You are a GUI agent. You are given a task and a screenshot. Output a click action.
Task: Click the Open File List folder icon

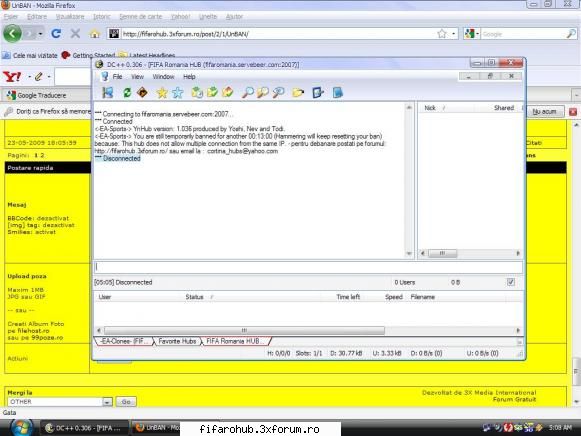[x=298, y=93]
